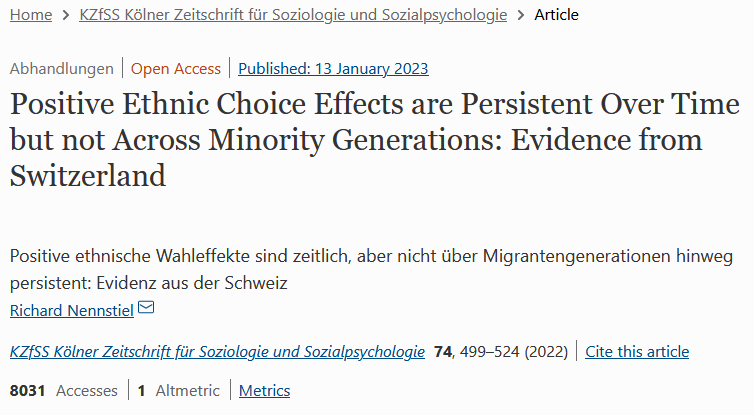The image size is (754, 415).
Task: Select the Article breadcrumb item
Action: click(x=556, y=15)
